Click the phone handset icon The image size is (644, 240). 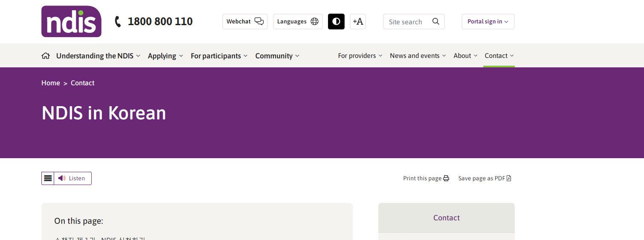point(118,21)
